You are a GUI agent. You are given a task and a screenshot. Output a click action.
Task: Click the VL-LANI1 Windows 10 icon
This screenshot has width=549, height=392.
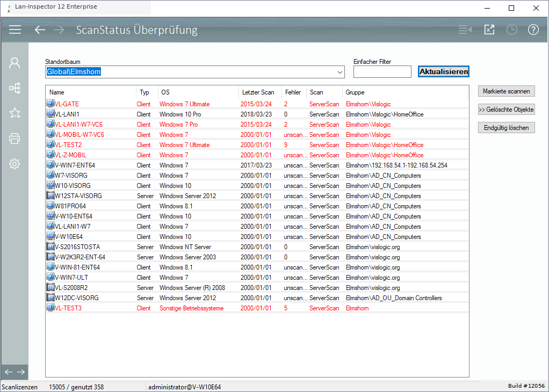[x=50, y=114]
